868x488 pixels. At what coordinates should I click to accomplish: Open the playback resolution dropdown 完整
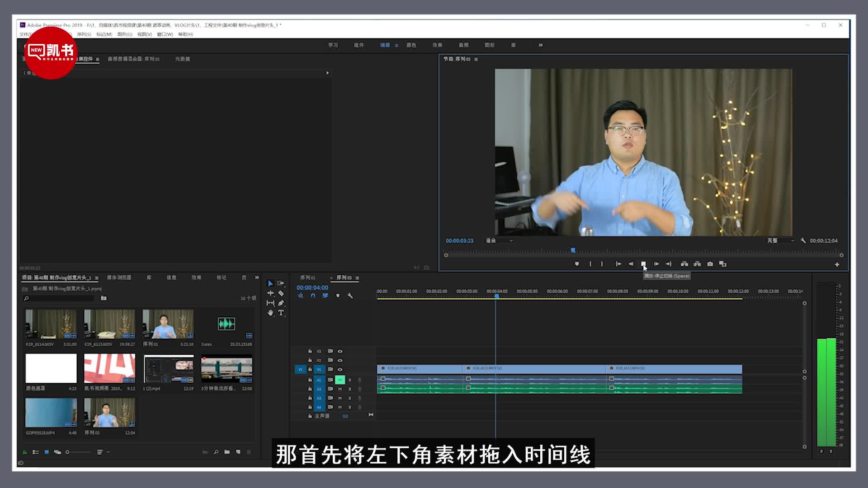point(780,241)
